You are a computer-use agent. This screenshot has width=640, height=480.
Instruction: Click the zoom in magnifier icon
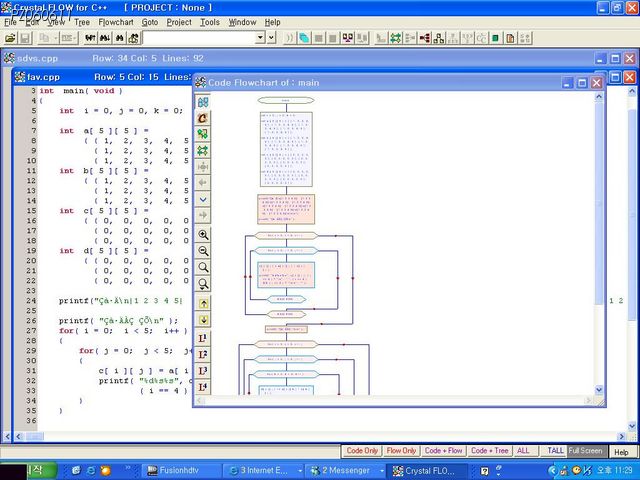(x=203, y=235)
